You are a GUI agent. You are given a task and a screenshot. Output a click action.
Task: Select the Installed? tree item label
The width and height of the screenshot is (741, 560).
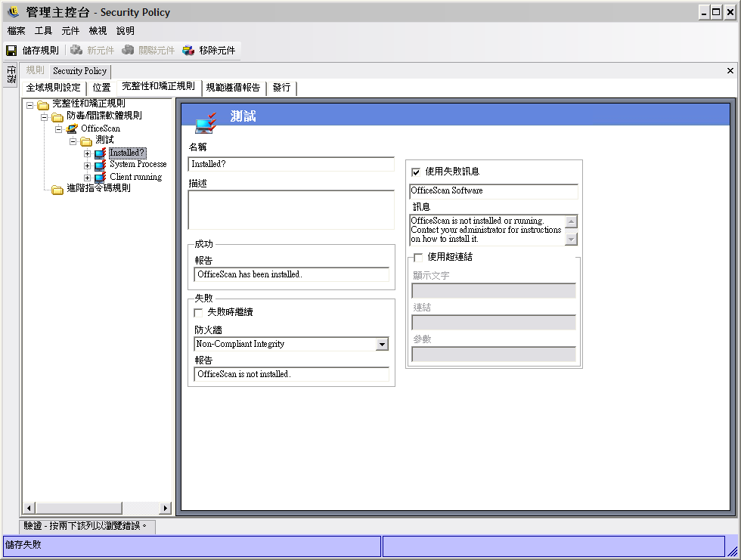point(128,153)
